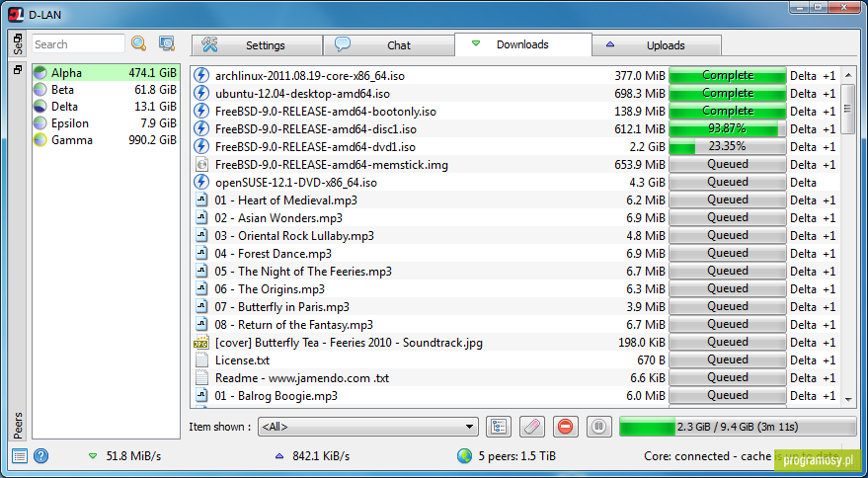Select 06 - The Origins.mp3 row

pos(514,288)
